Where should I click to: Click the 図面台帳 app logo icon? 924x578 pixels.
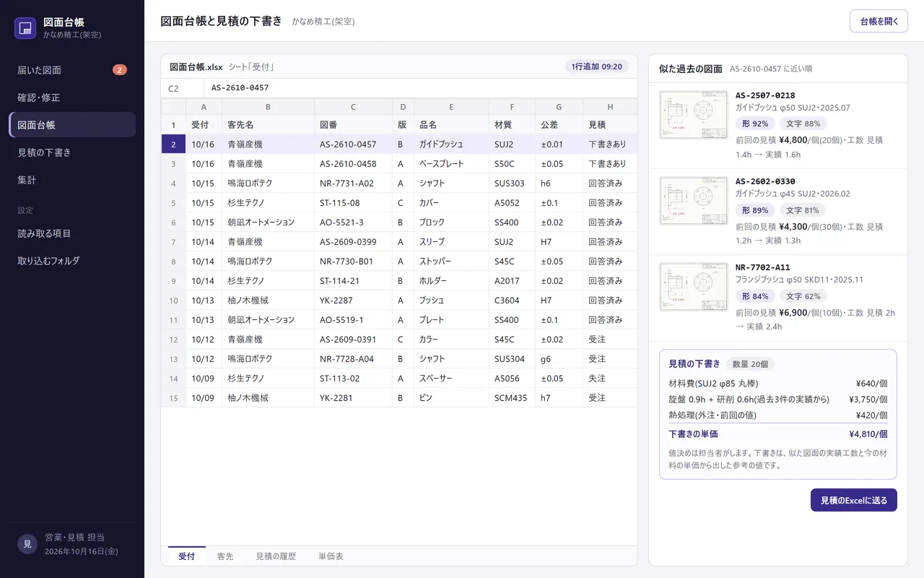tap(25, 28)
